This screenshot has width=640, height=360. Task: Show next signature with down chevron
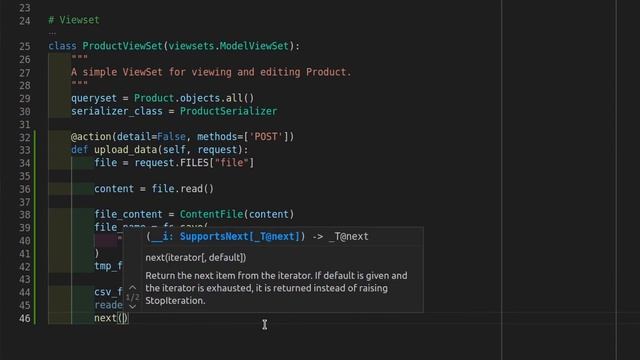tap(133, 307)
